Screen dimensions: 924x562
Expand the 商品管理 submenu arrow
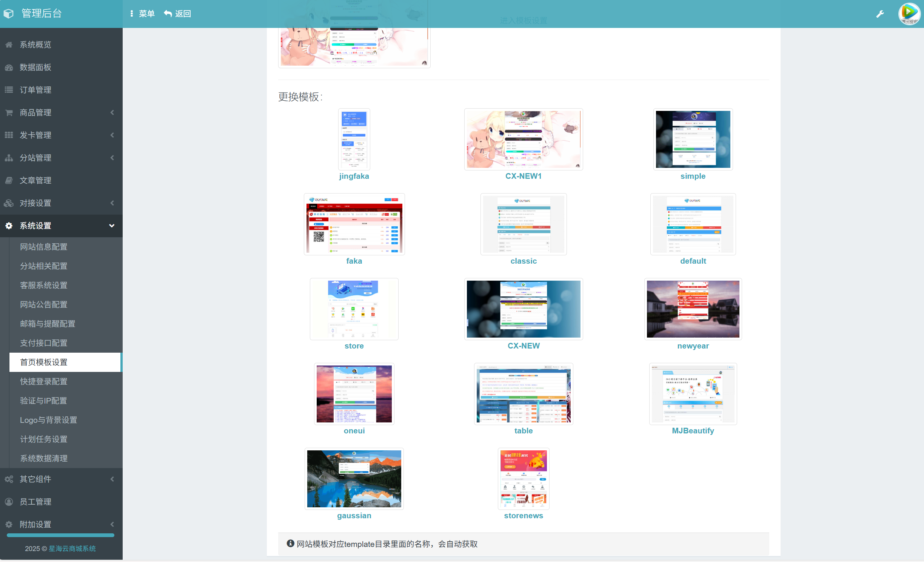pyautogui.click(x=112, y=112)
